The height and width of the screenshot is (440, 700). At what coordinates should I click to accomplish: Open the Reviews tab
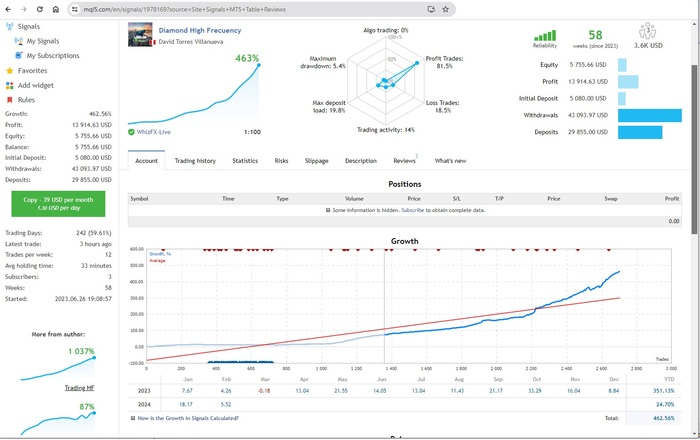(404, 161)
